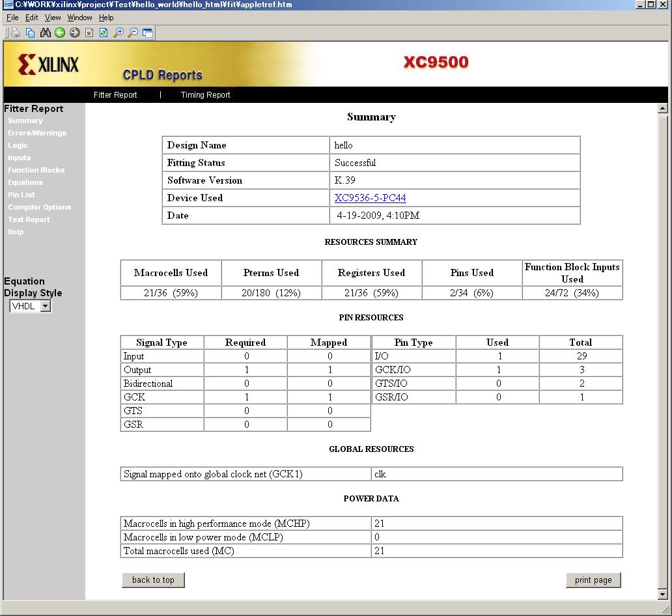672x616 pixels.
Task: Select the '2/34 (6%)' Pins Used value
Action: pos(472,293)
